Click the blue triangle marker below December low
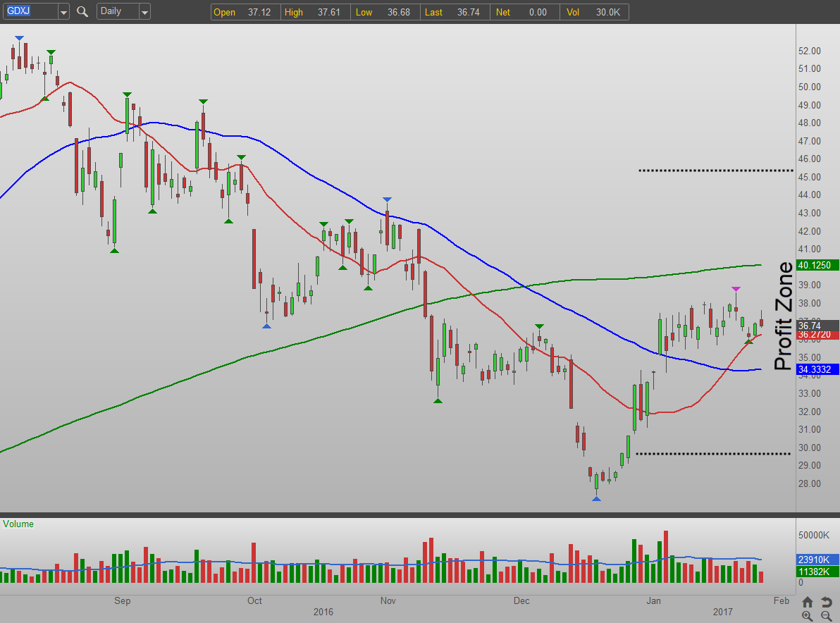 pos(596,499)
